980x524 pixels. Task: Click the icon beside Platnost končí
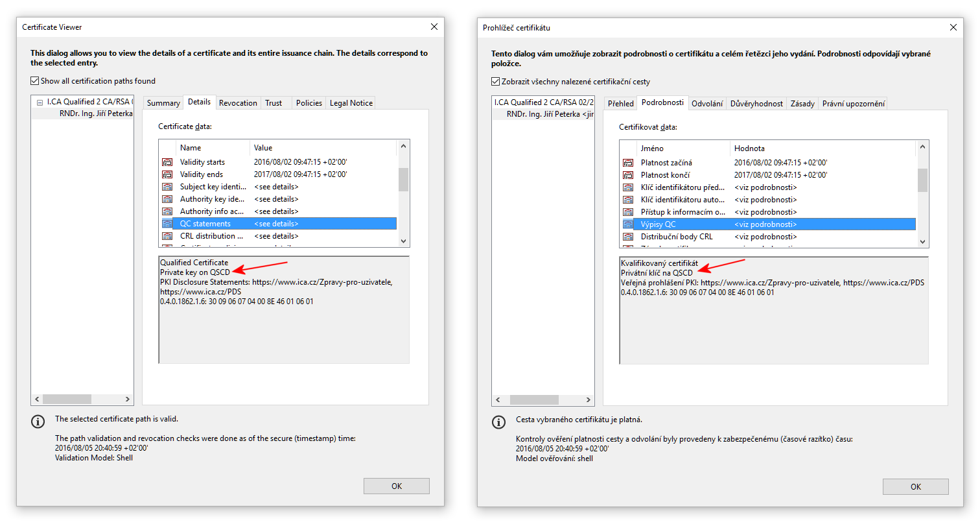click(628, 175)
